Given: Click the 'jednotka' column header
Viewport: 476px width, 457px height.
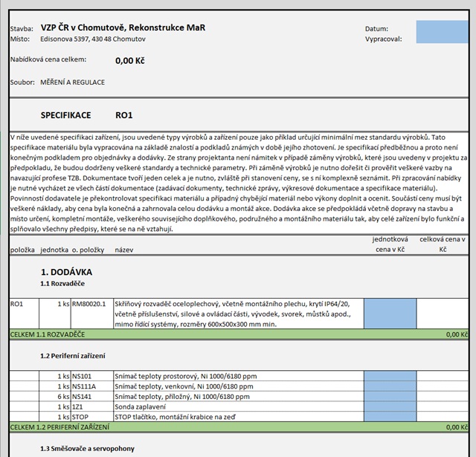Looking at the screenshot, I should [x=54, y=250].
